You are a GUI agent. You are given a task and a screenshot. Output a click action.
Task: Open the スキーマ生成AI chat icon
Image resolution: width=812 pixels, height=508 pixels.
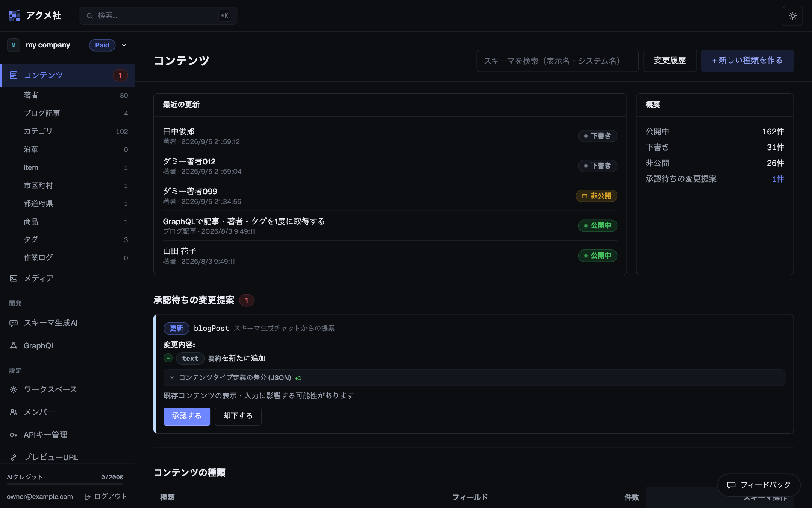tap(14, 323)
